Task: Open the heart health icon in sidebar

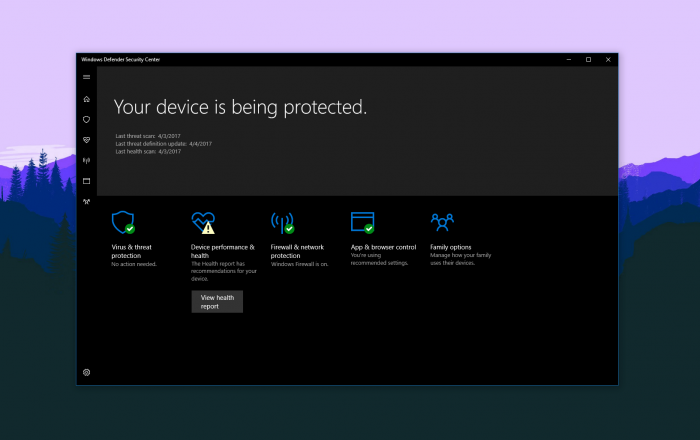Action: (x=87, y=140)
